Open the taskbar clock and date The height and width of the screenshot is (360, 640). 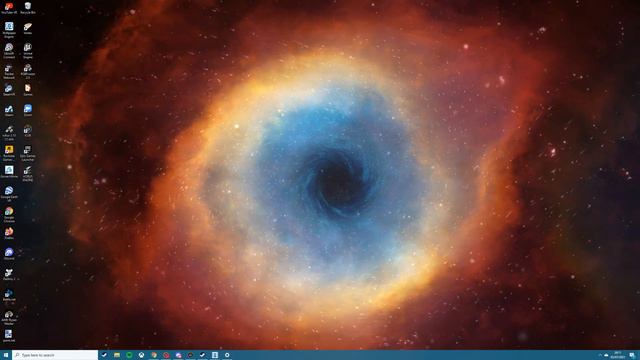618,355
